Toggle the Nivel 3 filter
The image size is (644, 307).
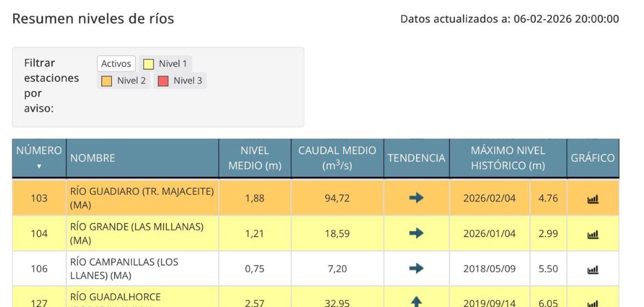point(181,81)
